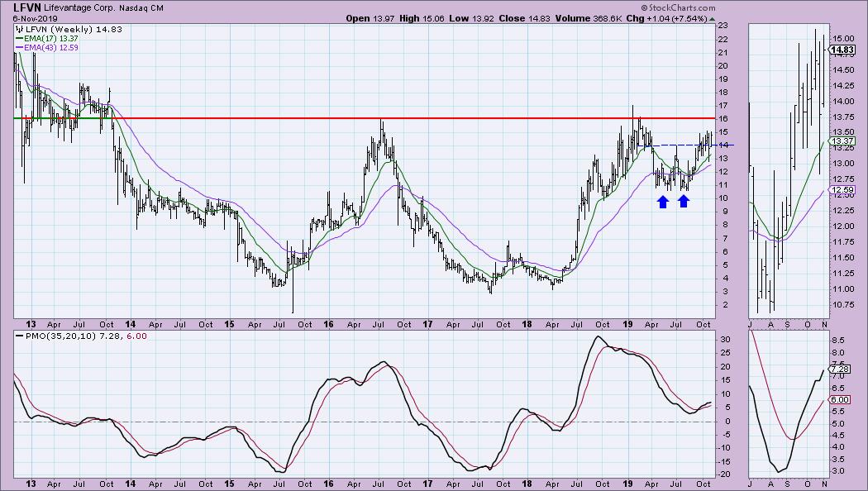Image resolution: width=868 pixels, height=491 pixels.
Task: Click the Volume 368.6K value
Action: [589, 18]
